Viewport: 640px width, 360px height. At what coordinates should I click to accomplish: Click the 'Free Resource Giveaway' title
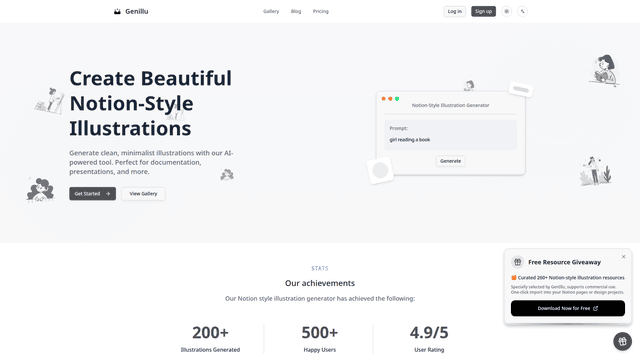[x=564, y=262]
